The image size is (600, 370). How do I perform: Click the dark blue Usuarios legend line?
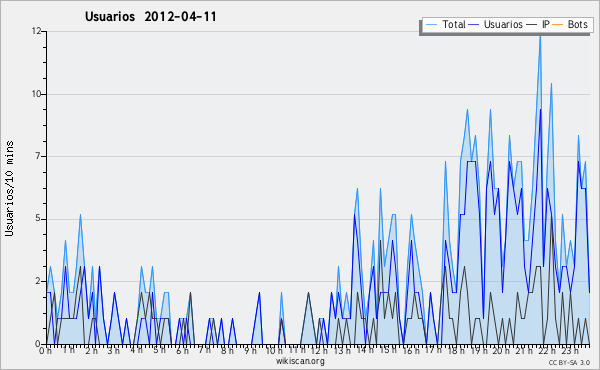click(474, 25)
